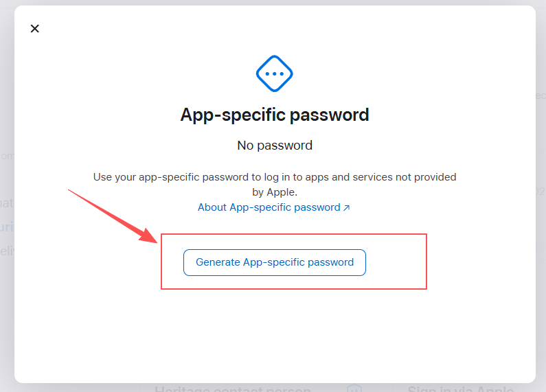Click the description paragraph about Apple services
This screenshot has width=546, height=392.
coord(275,185)
